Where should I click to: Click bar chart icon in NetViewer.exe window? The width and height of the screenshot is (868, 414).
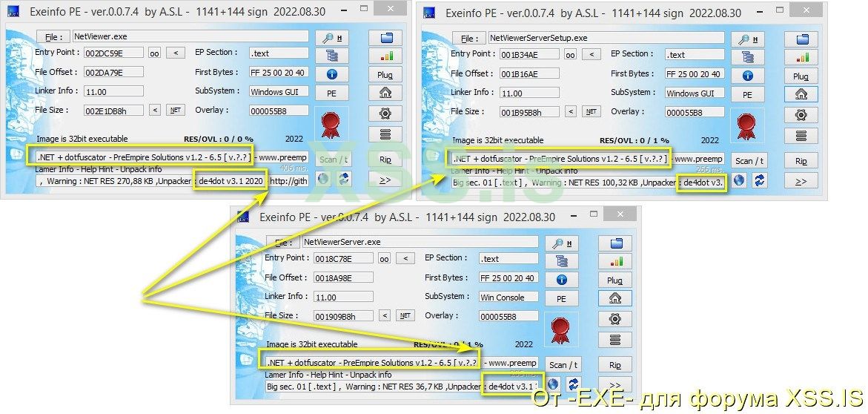pos(386,56)
